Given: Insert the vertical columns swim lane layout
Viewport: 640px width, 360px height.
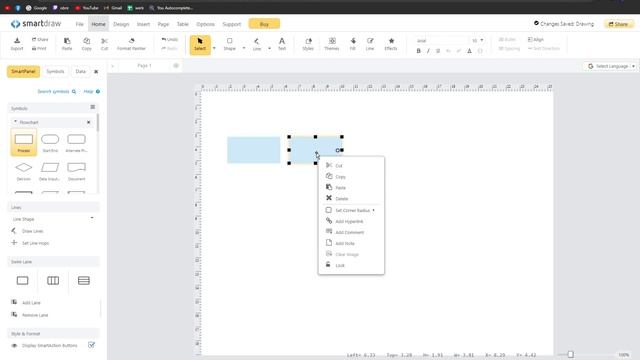Looking at the screenshot, I should tap(53, 280).
